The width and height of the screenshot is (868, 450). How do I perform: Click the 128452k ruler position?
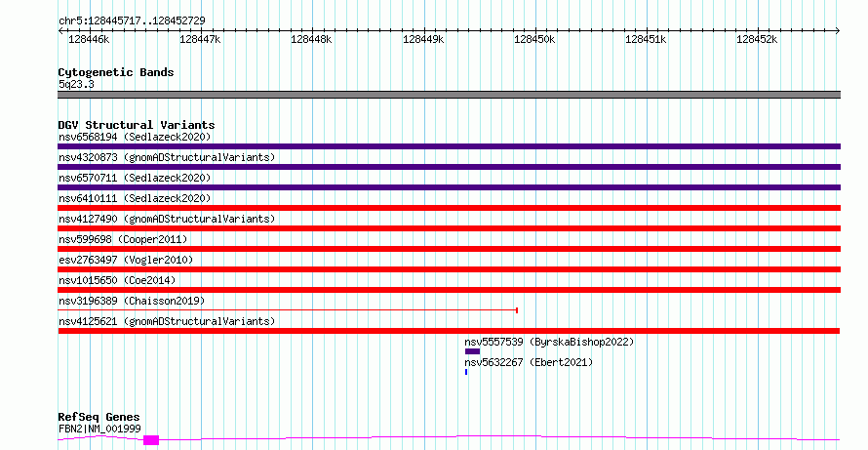[757, 39]
